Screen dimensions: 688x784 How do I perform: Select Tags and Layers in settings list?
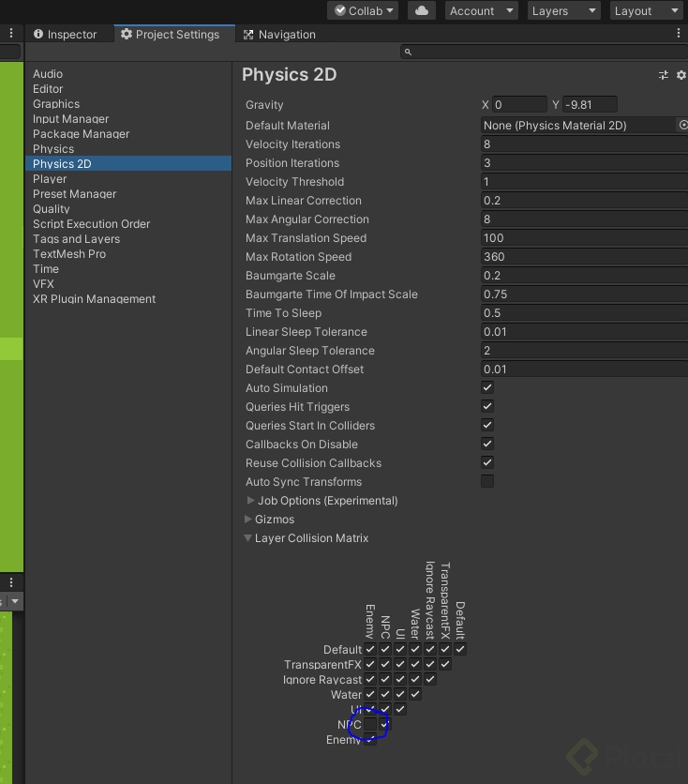[x=76, y=239]
